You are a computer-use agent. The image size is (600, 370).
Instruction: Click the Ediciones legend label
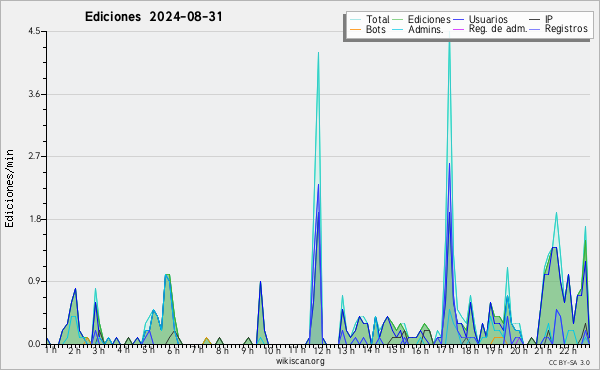click(429, 19)
